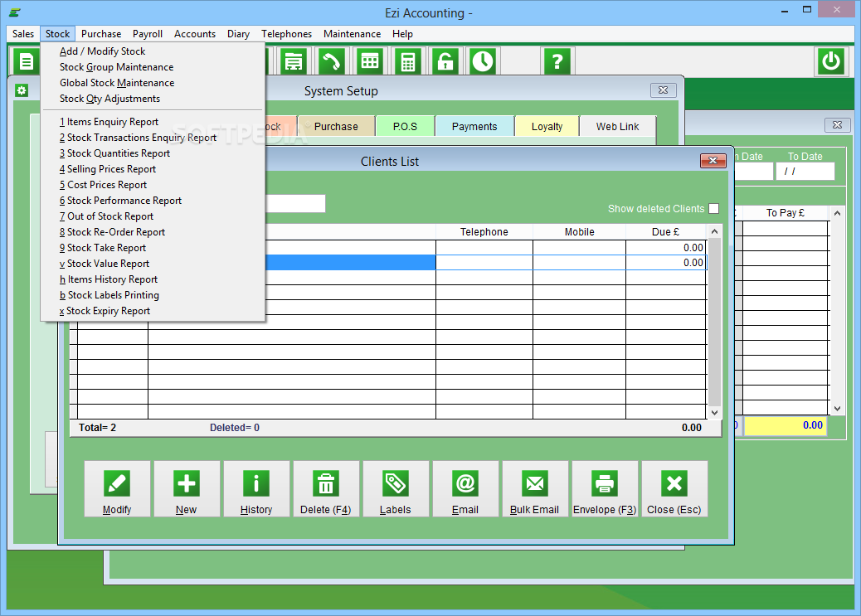861x616 pixels.
Task: Click Close (Esc) button in Clients List
Action: 674,488
